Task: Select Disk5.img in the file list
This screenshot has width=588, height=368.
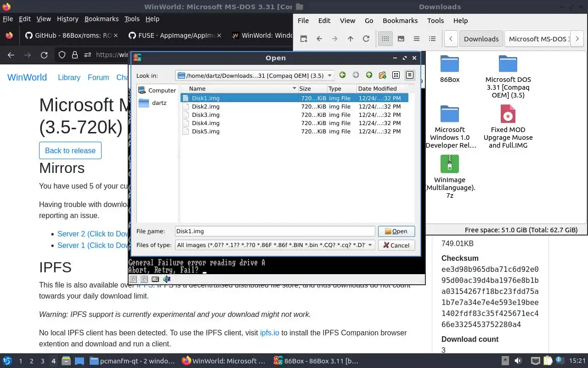Action: point(294,131)
